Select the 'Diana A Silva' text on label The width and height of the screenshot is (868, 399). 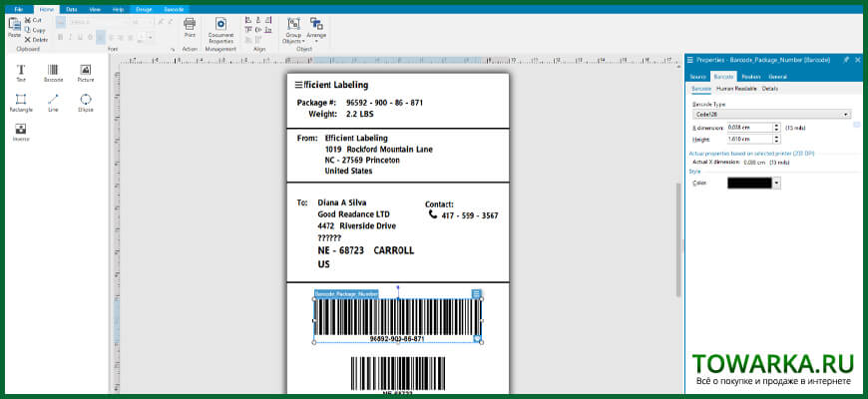341,202
